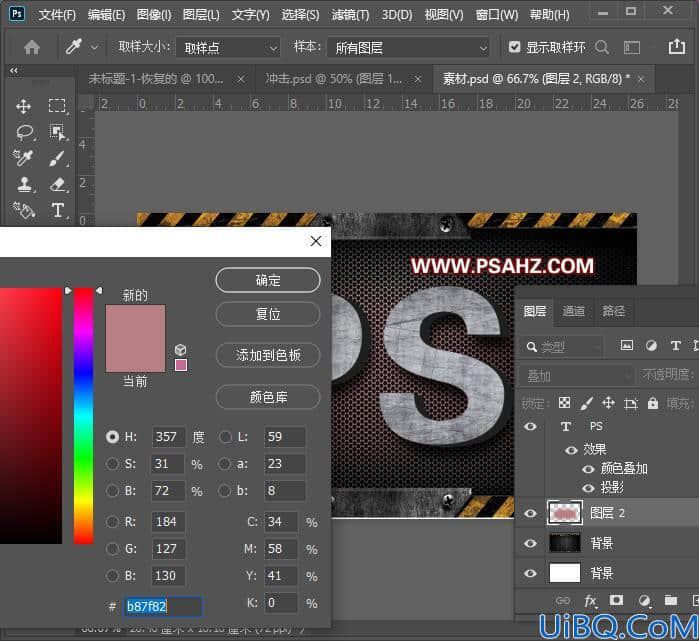The image size is (699, 641).
Task: Select the Eraser tool
Action: pos(57,184)
